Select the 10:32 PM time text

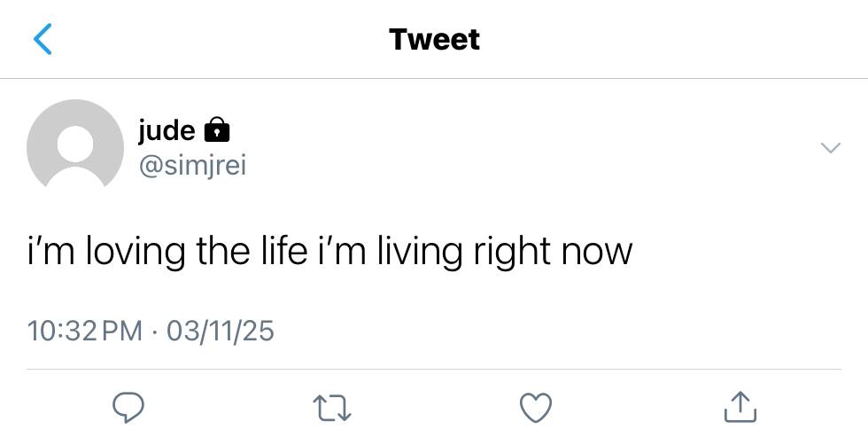point(84,331)
